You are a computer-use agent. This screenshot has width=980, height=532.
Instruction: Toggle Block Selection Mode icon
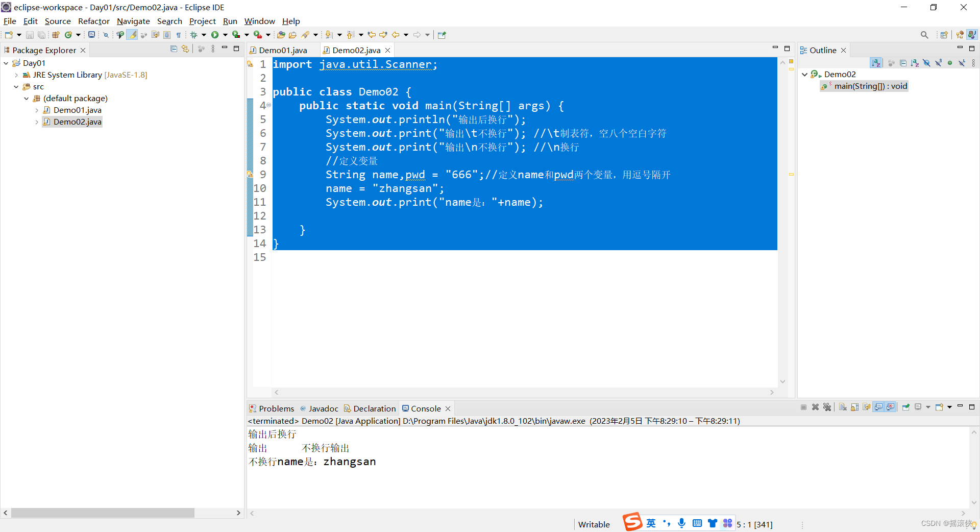167,35
